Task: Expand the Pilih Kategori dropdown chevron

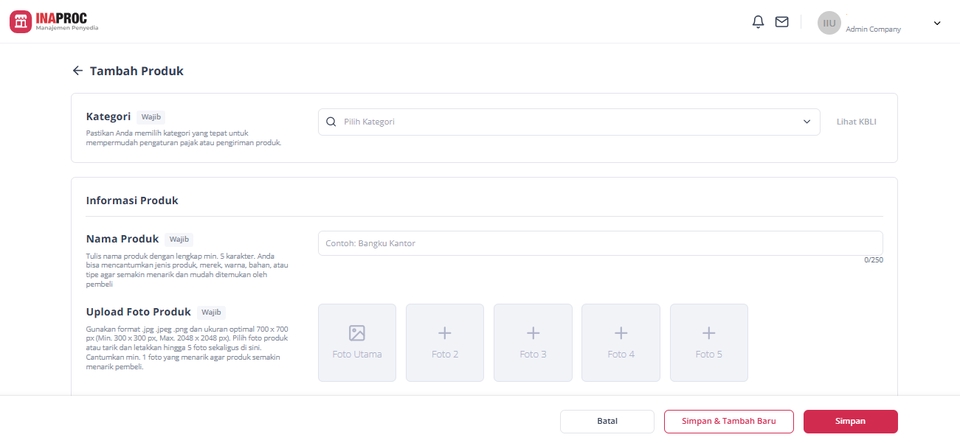Action: [x=806, y=122]
